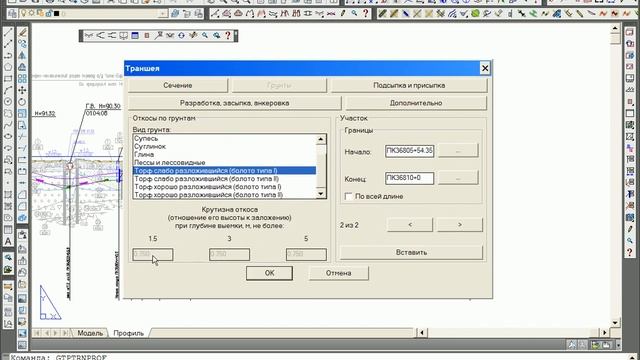This screenshot has height=360, width=640.
Task: Select Супесь in soil type list
Action: click(x=224, y=138)
